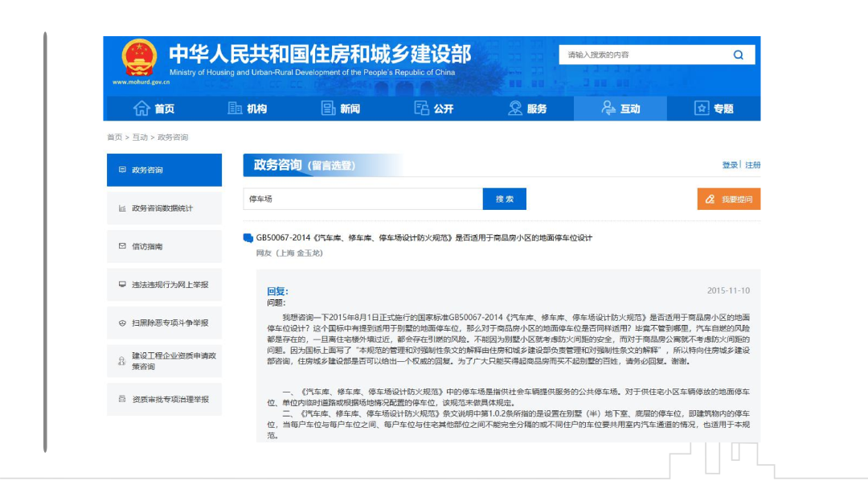Click the national emblem logo
Image resolution: width=868 pixels, height=489 pixels.
tap(139, 58)
